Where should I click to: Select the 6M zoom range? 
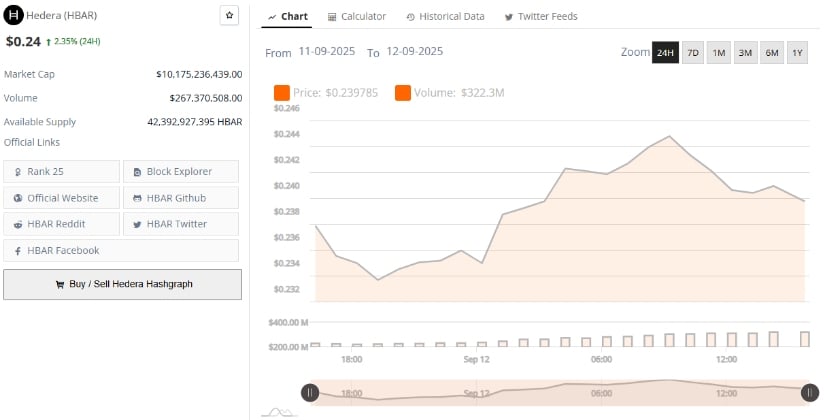[772, 53]
